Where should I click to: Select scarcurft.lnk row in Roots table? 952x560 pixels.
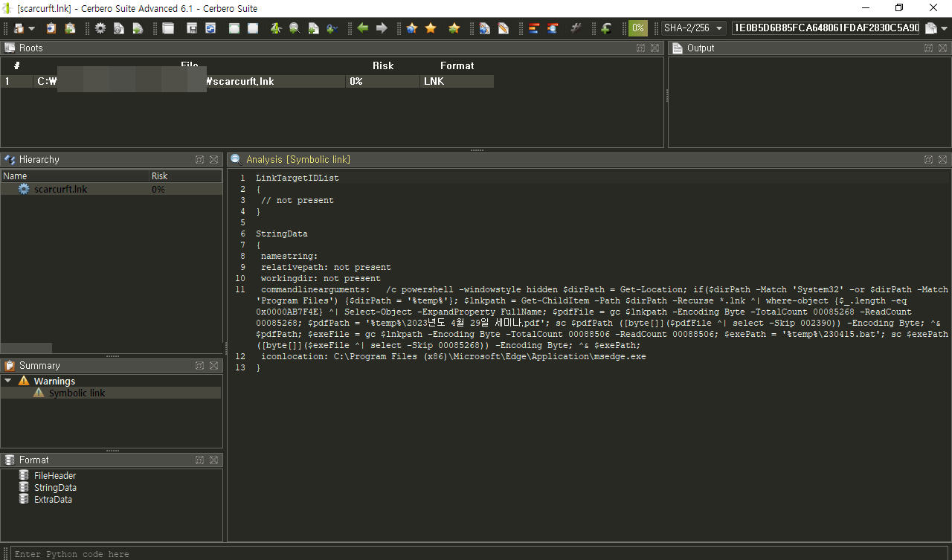point(247,81)
